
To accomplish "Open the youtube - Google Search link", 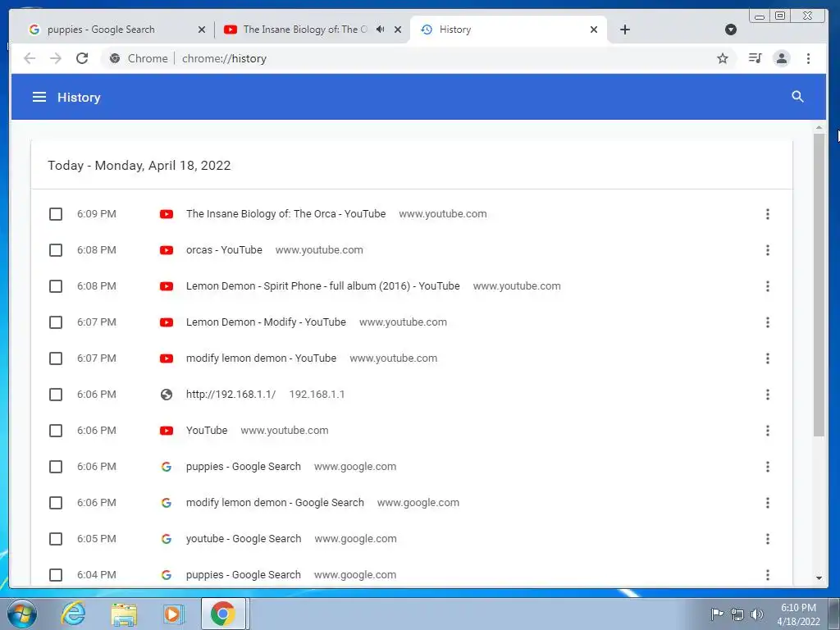I will coord(244,539).
